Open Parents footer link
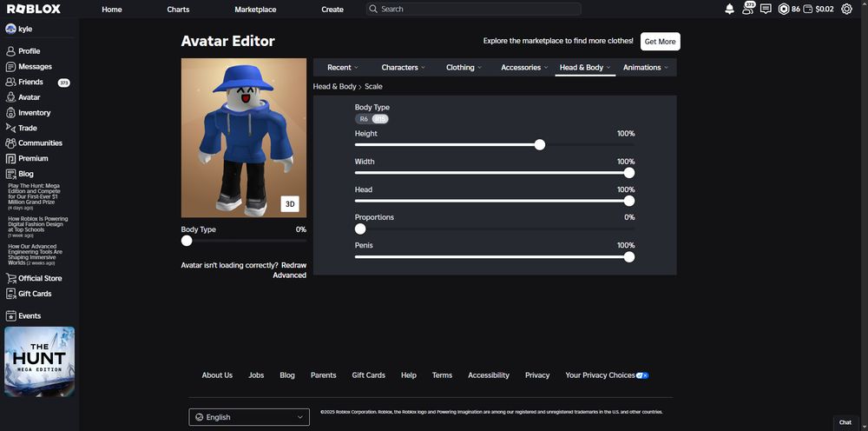 pos(323,375)
